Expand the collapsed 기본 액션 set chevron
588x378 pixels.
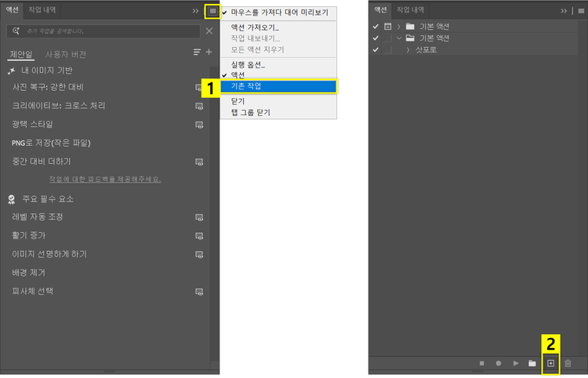coord(398,26)
